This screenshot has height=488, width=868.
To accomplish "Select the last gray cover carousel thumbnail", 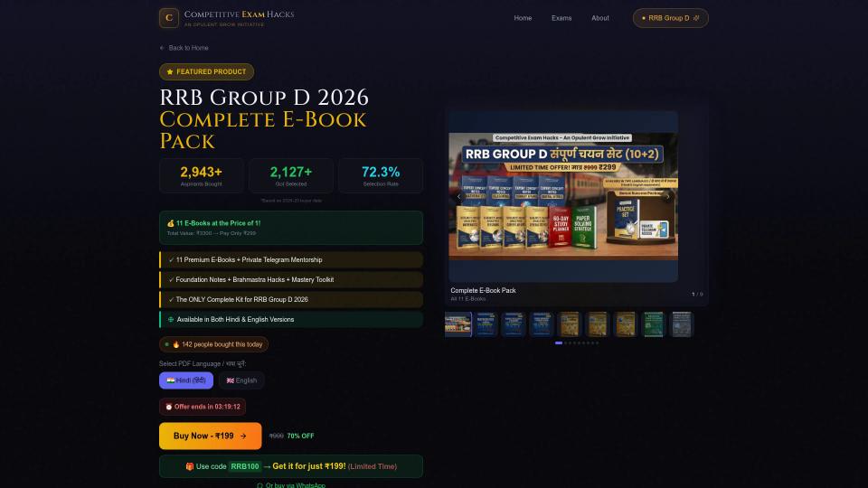I will 682,324.
